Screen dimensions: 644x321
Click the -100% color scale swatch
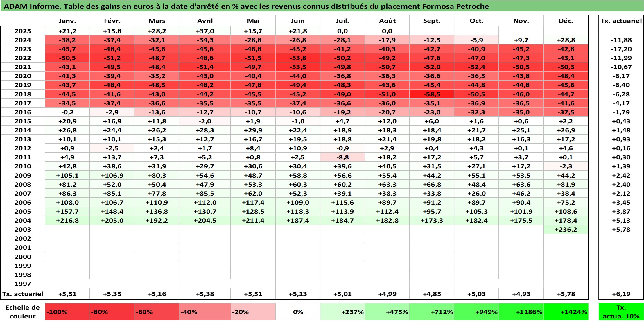point(67,312)
